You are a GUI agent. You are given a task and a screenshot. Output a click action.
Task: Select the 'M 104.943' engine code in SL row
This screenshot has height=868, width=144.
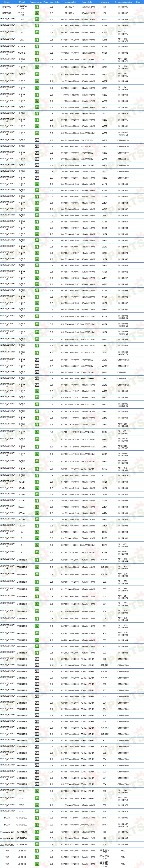tap(123, 532)
